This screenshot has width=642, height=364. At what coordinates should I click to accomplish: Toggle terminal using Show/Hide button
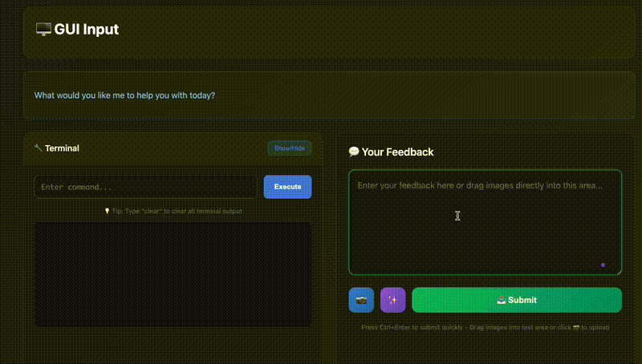290,148
